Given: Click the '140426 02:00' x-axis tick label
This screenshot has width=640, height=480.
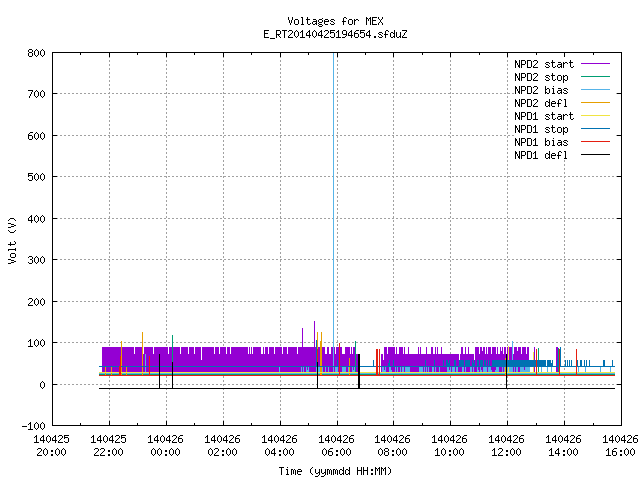Looking at the screenshot, I should tap(222, 446).
